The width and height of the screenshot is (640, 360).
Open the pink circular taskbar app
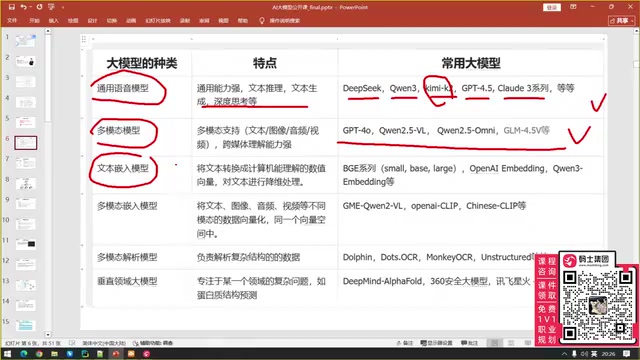tap(146, 354)
